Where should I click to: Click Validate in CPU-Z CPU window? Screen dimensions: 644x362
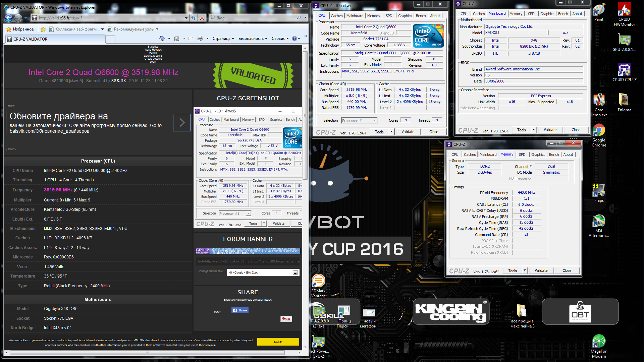(408, 132)
